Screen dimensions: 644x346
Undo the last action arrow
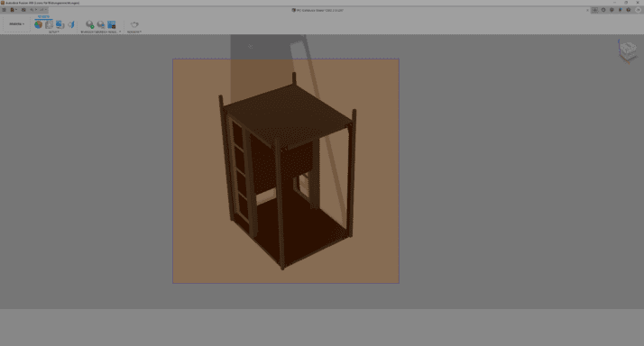pos(32,10)
